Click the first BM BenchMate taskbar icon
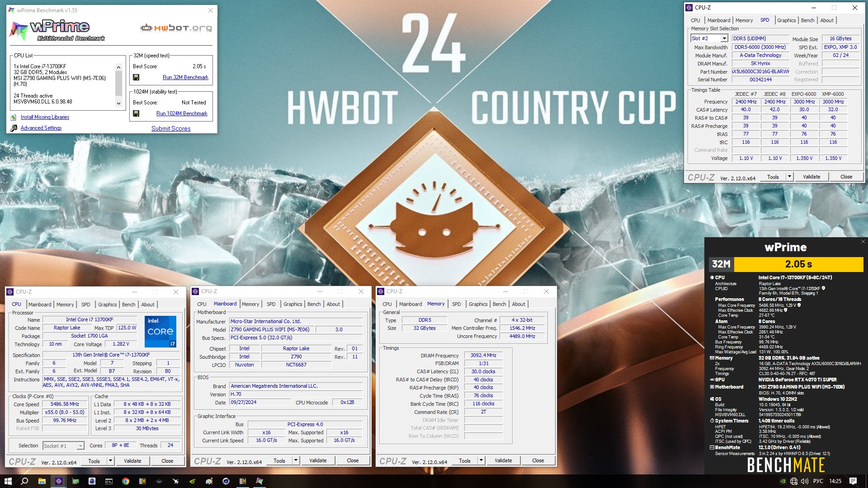Viewport: 868px width, 488px height. click(142, 481)
